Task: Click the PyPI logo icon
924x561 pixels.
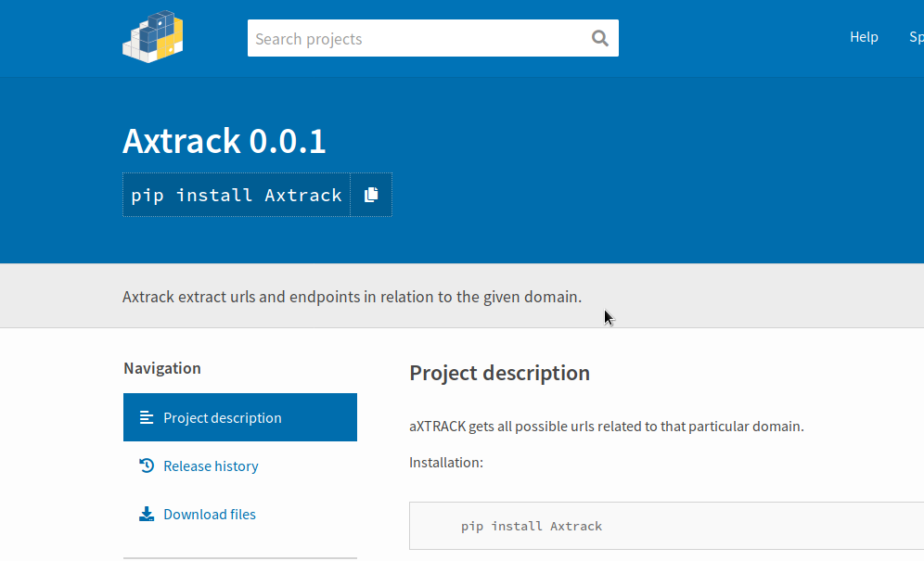Action: pos(153,36)
